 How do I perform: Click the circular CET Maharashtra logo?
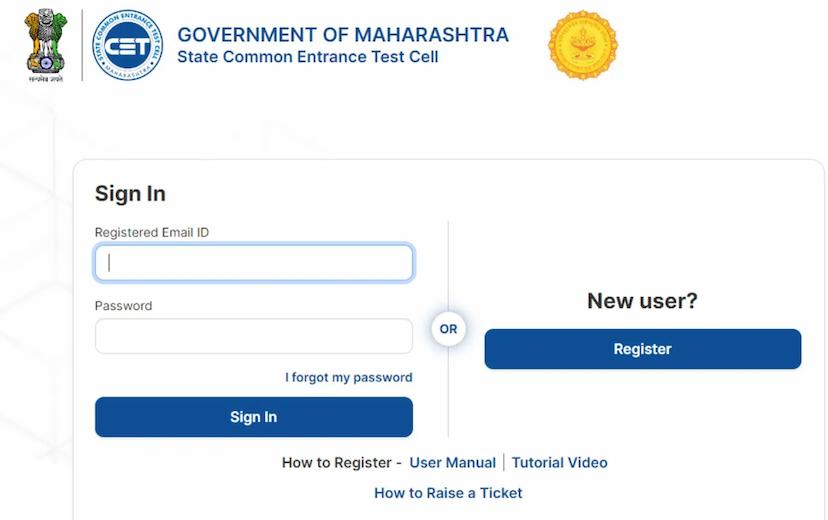click(127, 45)
